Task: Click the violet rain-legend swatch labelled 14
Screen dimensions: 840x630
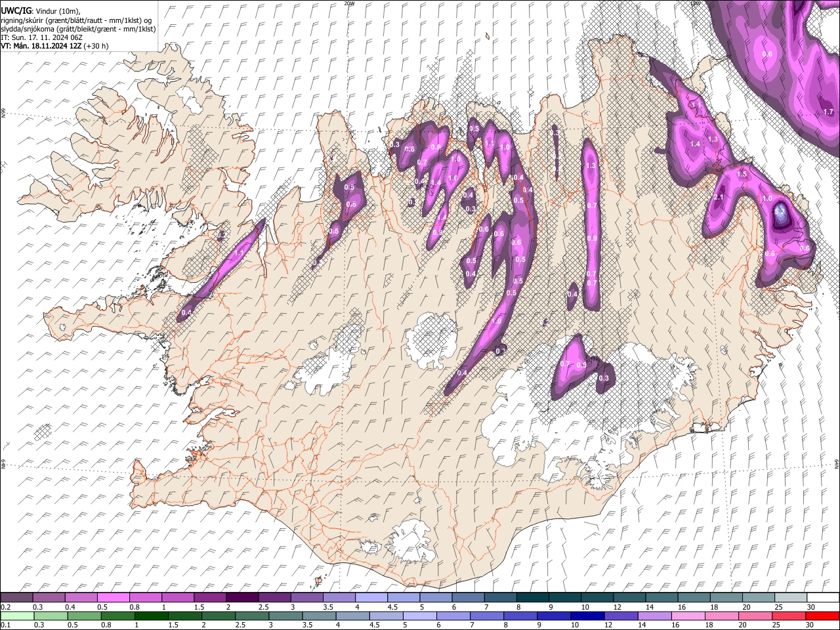Action: 654,616
